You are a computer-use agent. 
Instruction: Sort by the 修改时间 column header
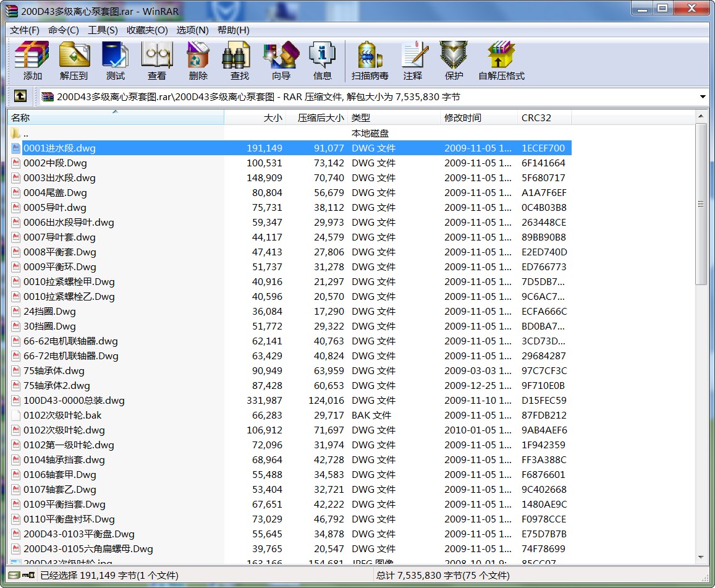pyautogui.click(x=480, y=117)
